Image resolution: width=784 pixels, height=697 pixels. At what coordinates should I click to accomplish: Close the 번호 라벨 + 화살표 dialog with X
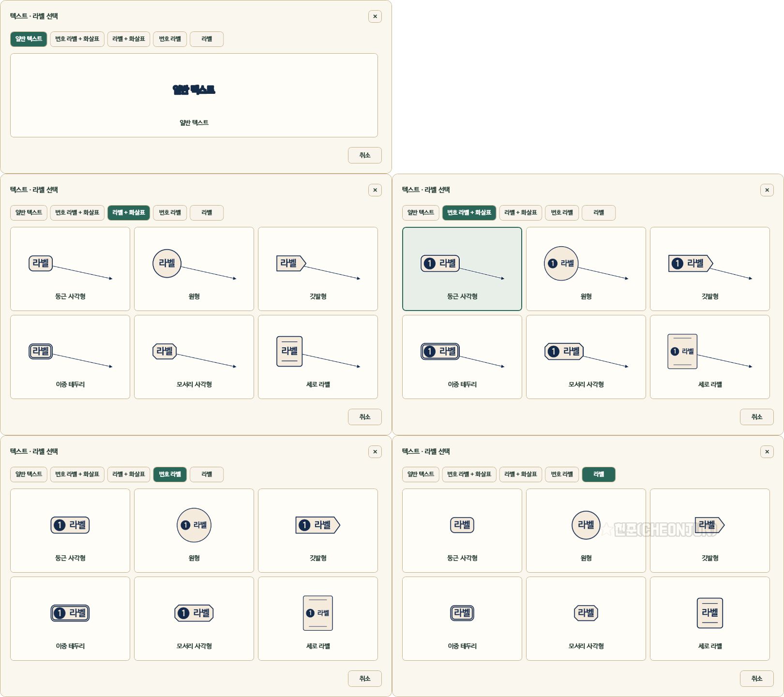[x=767, y=190]
